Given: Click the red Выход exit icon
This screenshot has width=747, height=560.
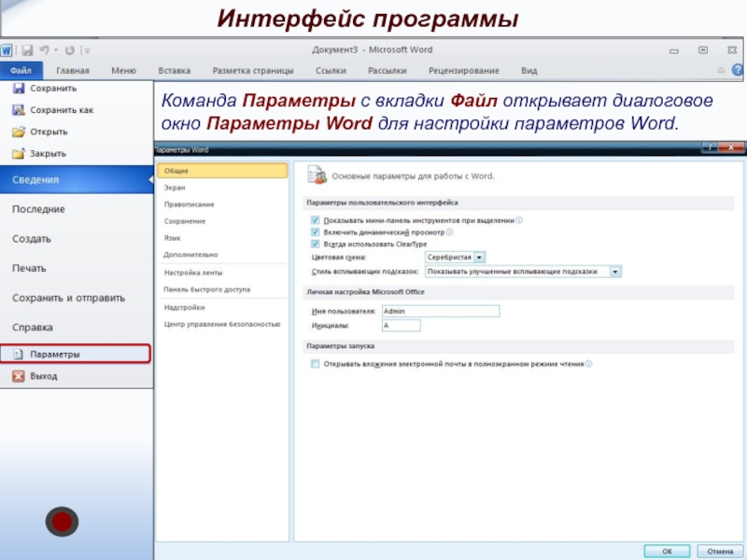Looking at the screenshot, I should coord(19,376).
